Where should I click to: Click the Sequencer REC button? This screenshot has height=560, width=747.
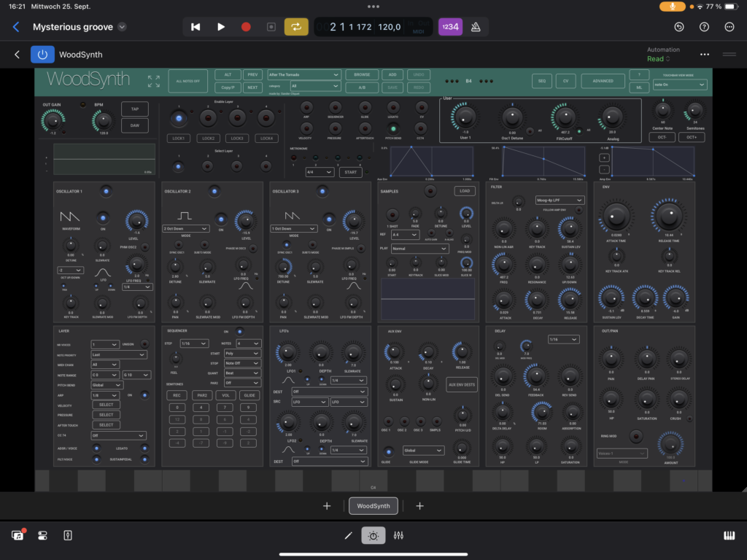pyautogui.click(x=177, y=395)
